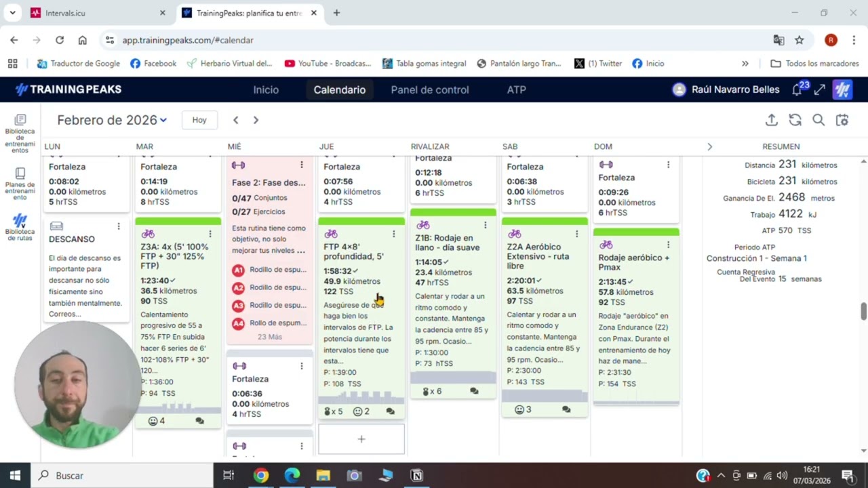Image resolution: width=868 pixels, height=488 pixels.
Task: Select the TrainingPeaks browser tab
Action: click(x=250, y=13)
